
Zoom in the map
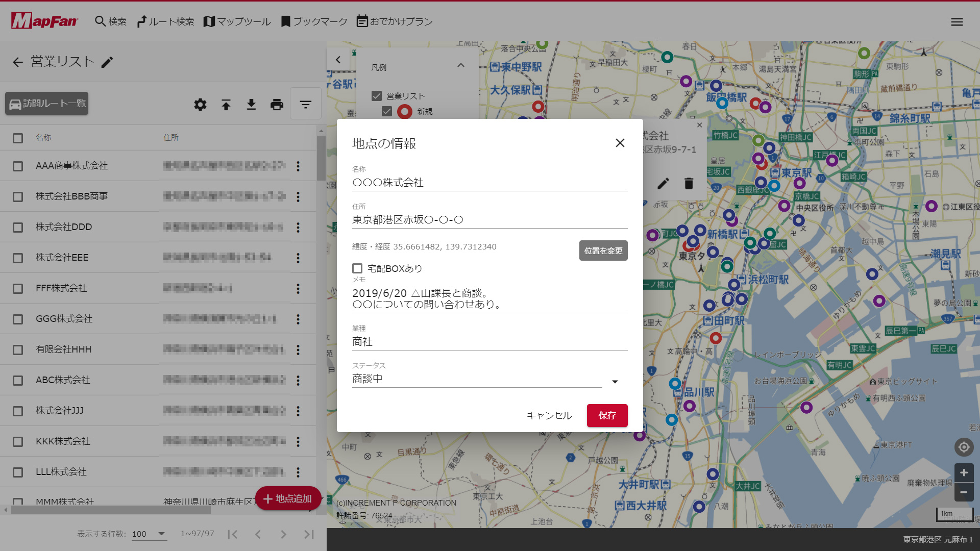964,473
